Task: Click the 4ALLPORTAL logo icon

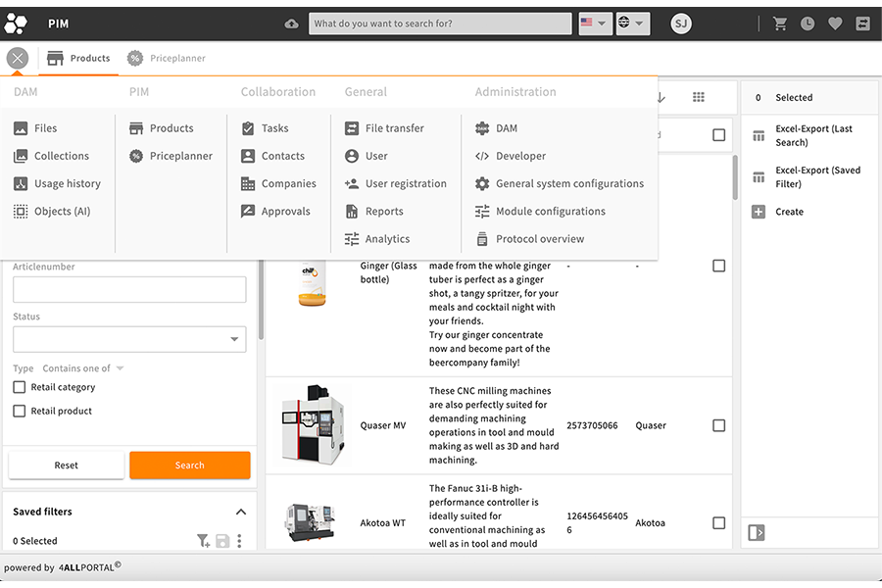Action: point(16,24)
